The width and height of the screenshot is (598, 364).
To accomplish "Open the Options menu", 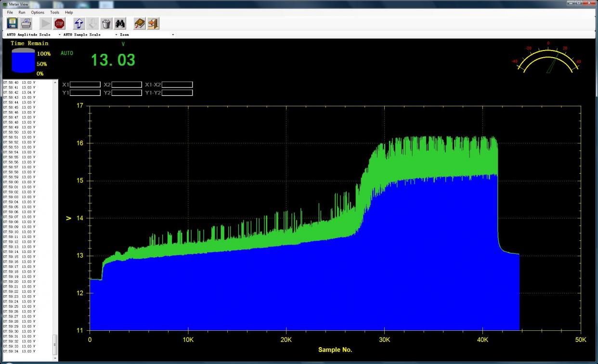I will click(38, 13).
